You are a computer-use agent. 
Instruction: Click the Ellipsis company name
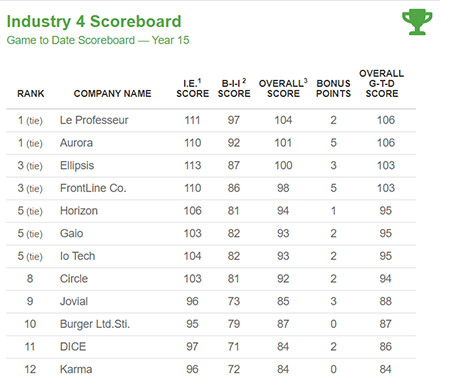coord(77,166)
